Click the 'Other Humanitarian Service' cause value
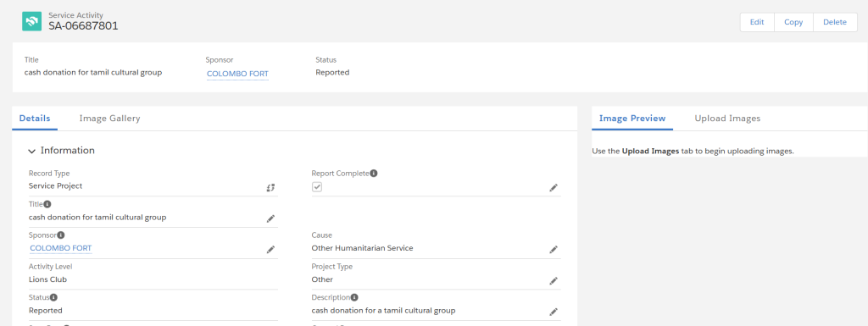This screenshot has height=326, width=868. click(362, 248)
